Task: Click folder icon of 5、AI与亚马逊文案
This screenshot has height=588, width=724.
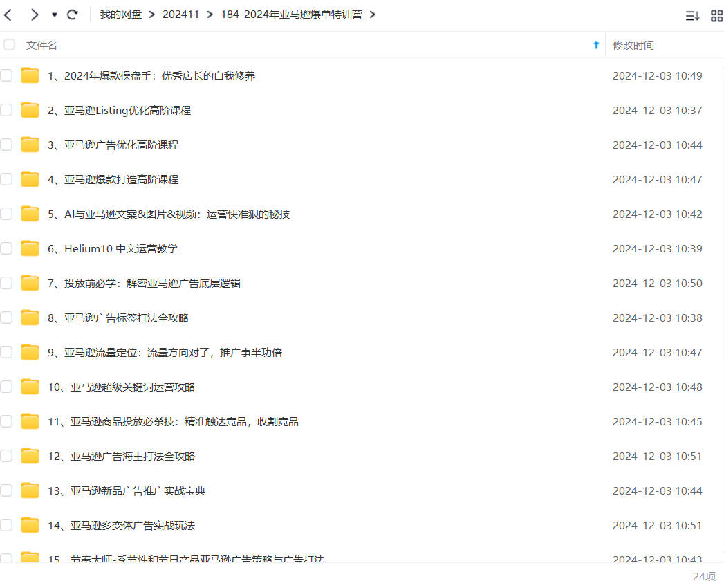Action: pos(30,214)
